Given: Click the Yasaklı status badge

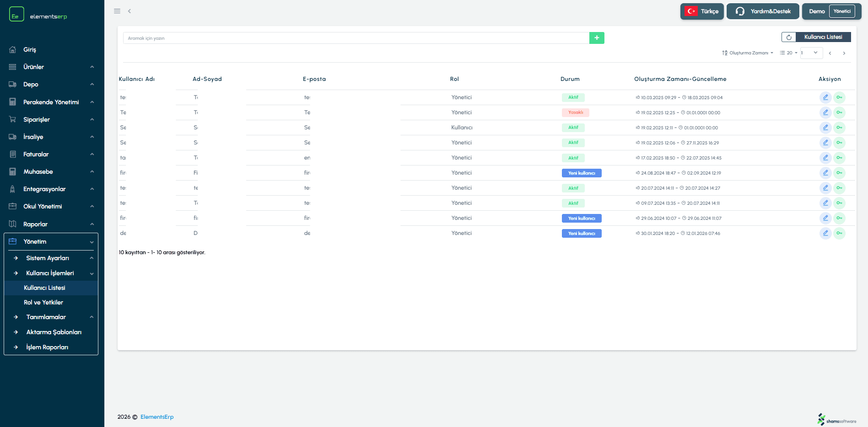Looking at the screenshot, I should coord(576,112).
